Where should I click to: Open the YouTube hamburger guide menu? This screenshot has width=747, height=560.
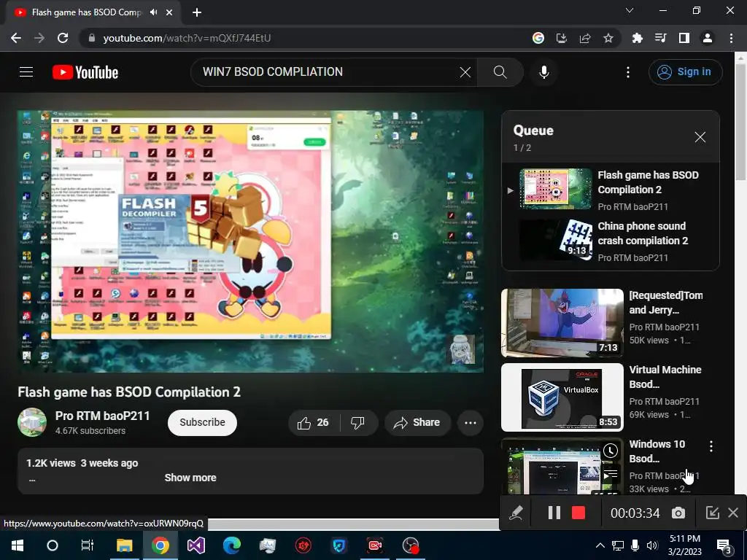coord(26,72)
